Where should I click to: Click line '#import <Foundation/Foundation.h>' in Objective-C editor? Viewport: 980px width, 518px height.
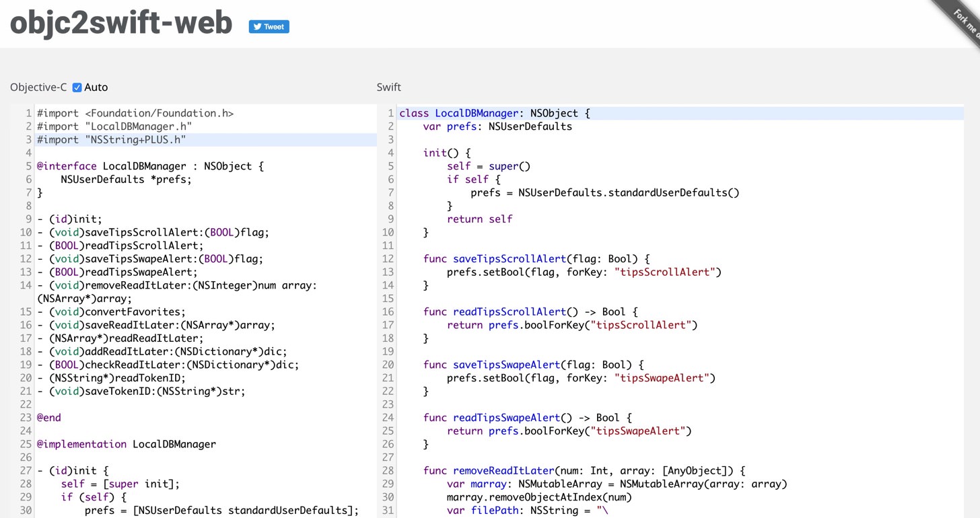point(135,114)
